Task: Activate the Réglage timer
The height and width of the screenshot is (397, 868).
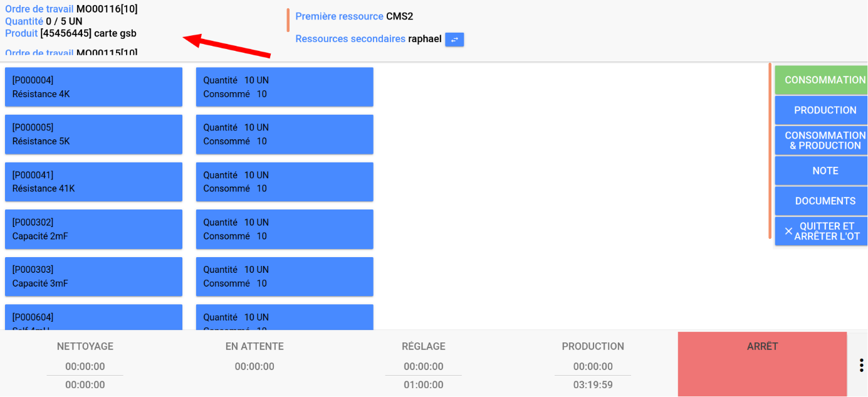Action: [x=424, y=364]
